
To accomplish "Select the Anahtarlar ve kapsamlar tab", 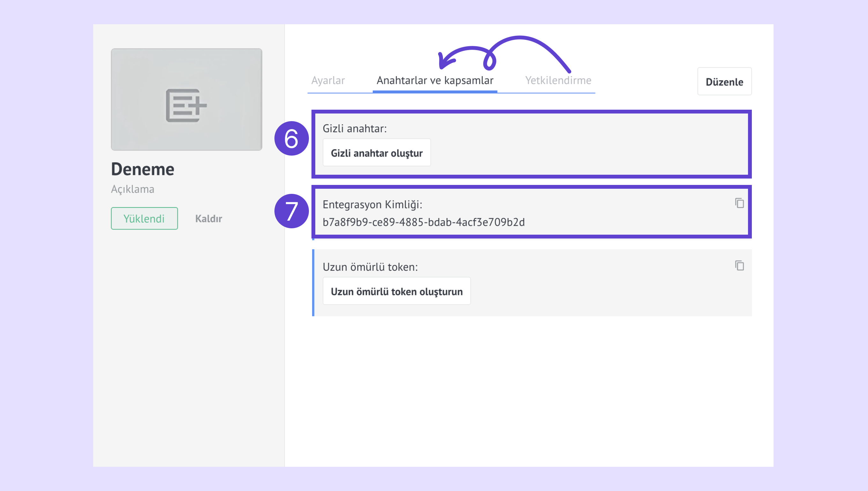I will point(435,81).
